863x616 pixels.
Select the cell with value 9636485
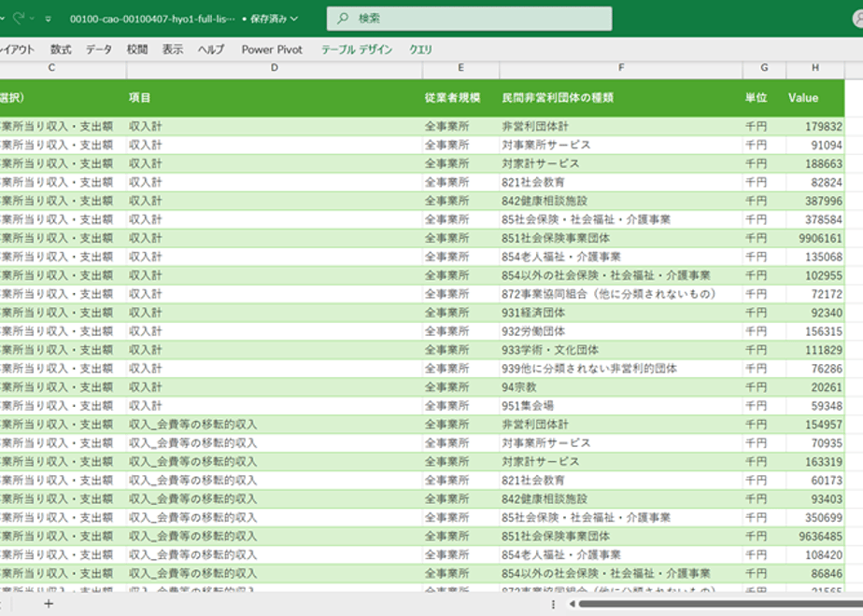[x=815, y=537]
